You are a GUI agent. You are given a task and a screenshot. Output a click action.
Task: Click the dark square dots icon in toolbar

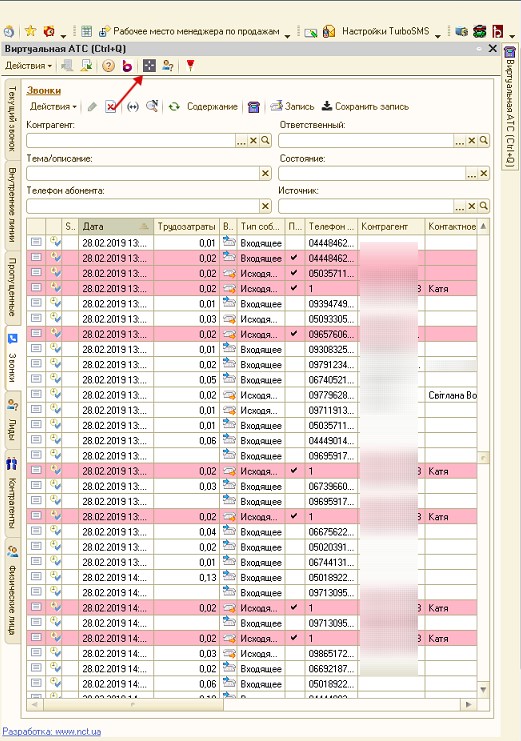point(149,66)
